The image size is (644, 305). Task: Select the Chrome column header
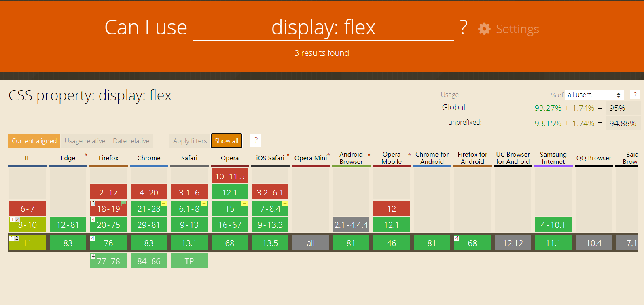[149, 158]
